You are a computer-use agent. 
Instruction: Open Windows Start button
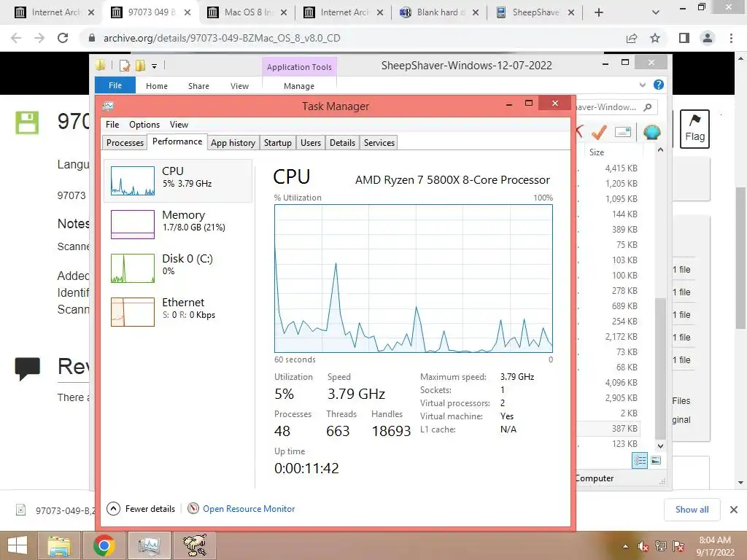tap(18, 545)
